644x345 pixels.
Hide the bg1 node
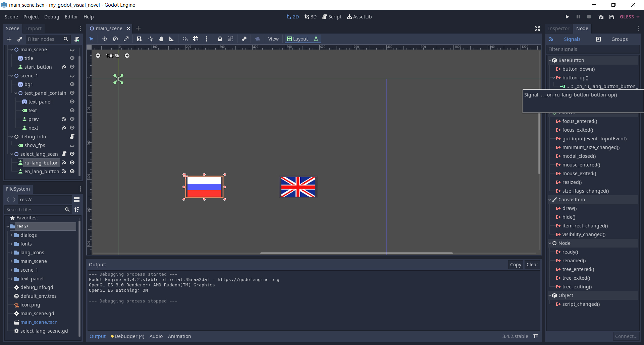click(x=72, y=84)
